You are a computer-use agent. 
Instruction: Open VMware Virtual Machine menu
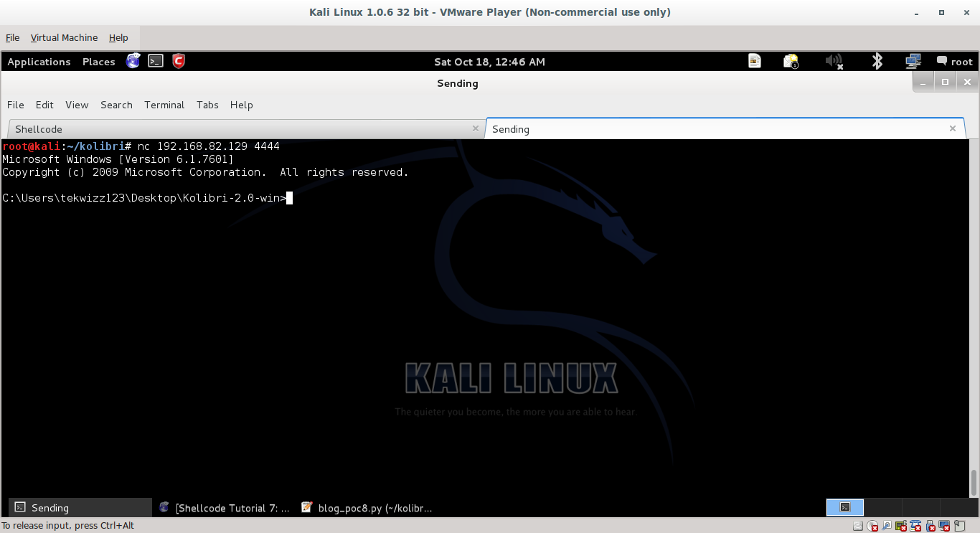click(x=64, y=38)
